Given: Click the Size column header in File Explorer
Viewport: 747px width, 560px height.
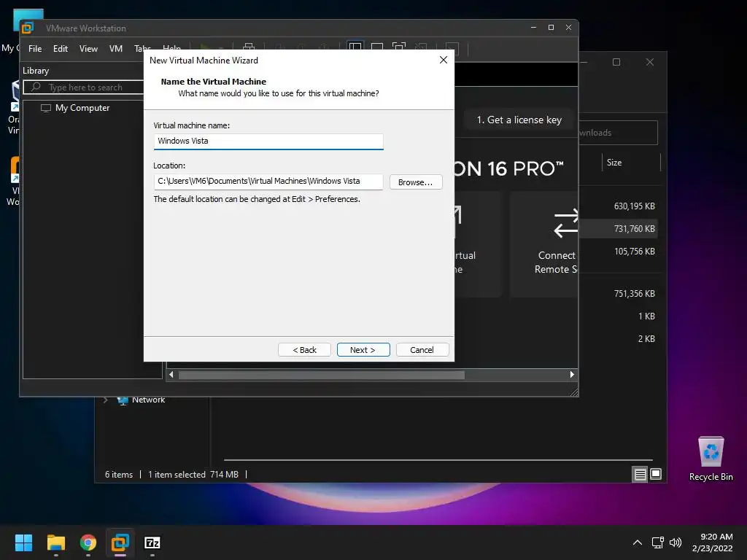Looking at the screenshot, I should (614, 163).
